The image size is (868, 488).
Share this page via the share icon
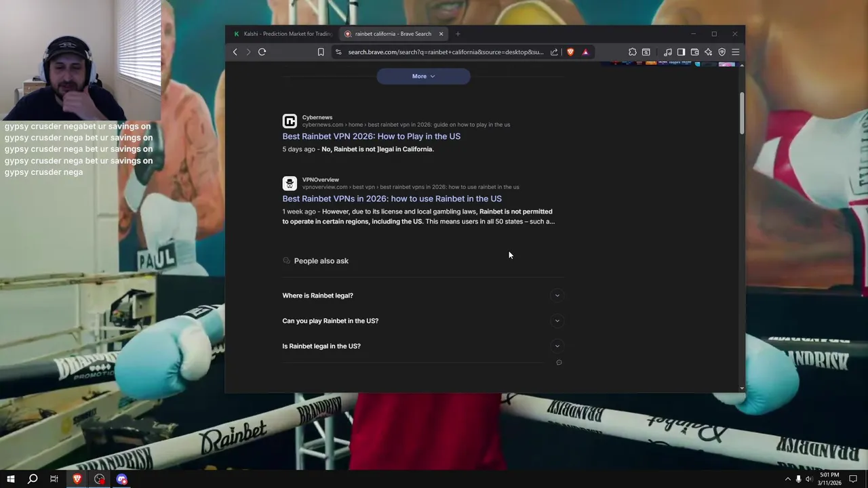[x=554, y=52]
